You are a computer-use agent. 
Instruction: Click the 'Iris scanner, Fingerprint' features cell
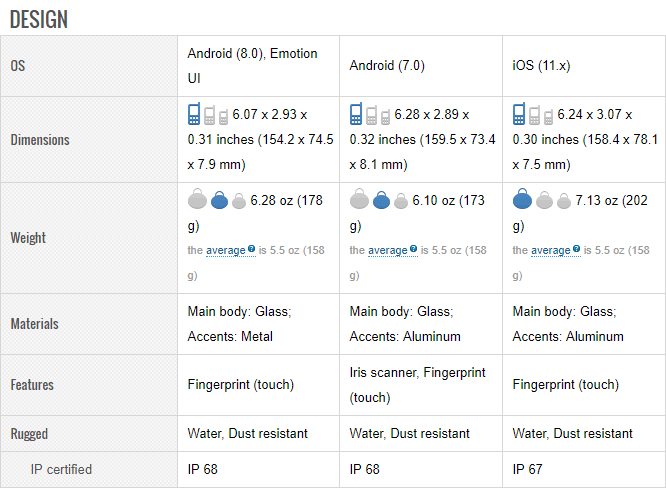point(417,384)
